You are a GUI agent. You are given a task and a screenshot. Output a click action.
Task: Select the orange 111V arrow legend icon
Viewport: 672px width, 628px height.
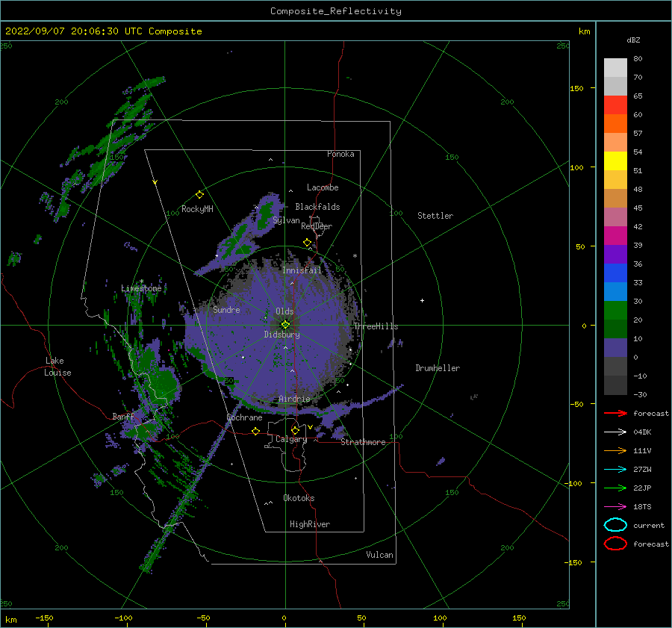615,450
